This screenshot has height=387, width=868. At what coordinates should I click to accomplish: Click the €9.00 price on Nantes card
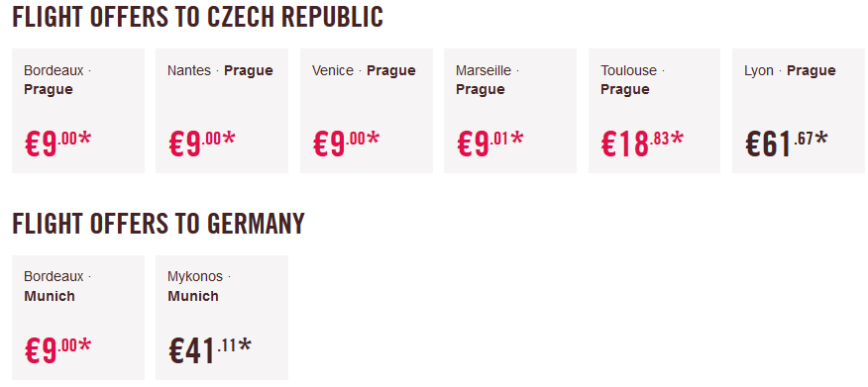click(201, 144)
